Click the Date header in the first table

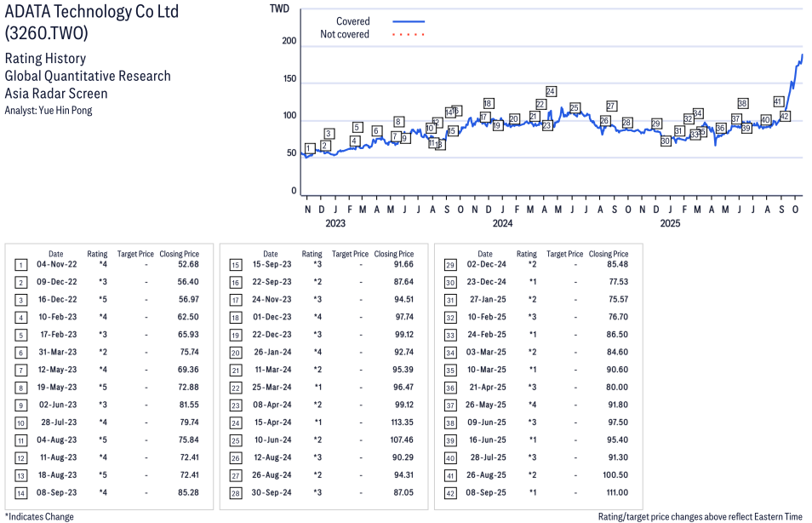point(55,254)
